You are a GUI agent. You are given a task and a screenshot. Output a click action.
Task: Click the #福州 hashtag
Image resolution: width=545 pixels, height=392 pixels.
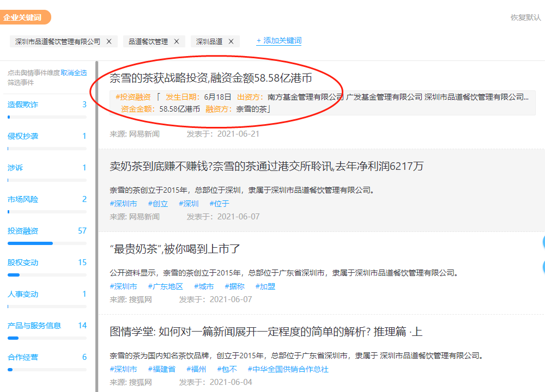coord(196,369)
